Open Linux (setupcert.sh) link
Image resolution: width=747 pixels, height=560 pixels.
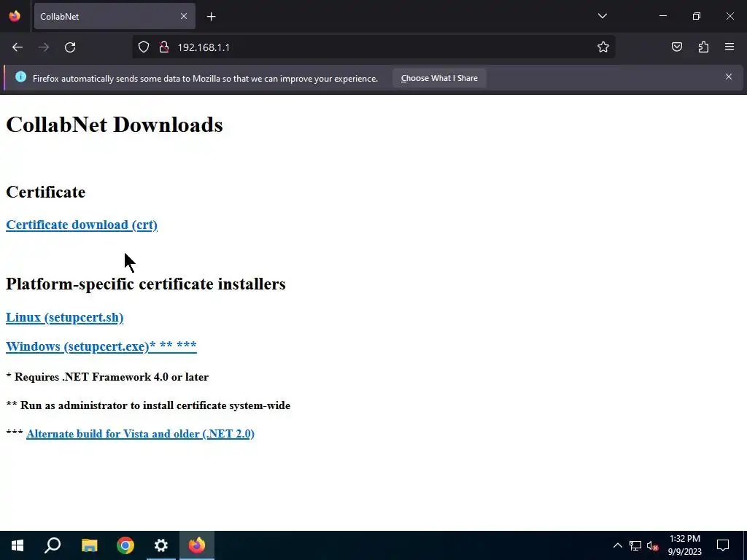coord(64,317)
